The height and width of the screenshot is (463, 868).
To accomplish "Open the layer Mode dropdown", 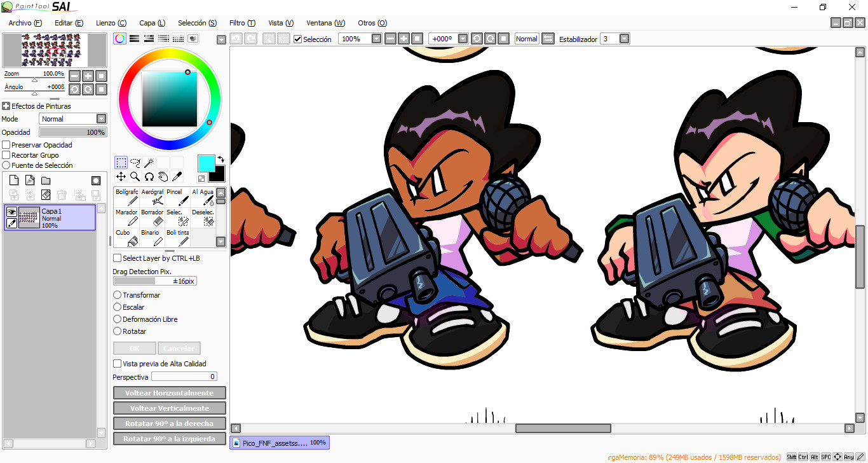I will (100, 119).
